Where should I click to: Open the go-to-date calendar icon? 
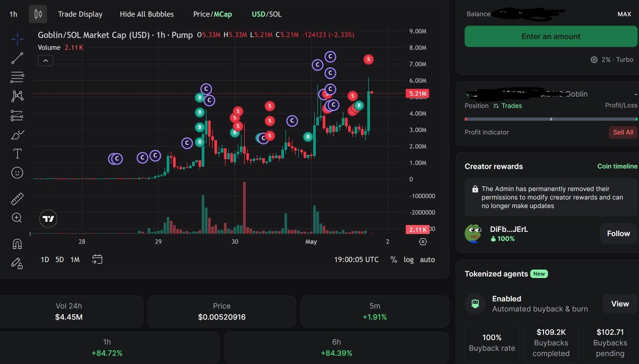pyautogui.click(x=97, y=259)
